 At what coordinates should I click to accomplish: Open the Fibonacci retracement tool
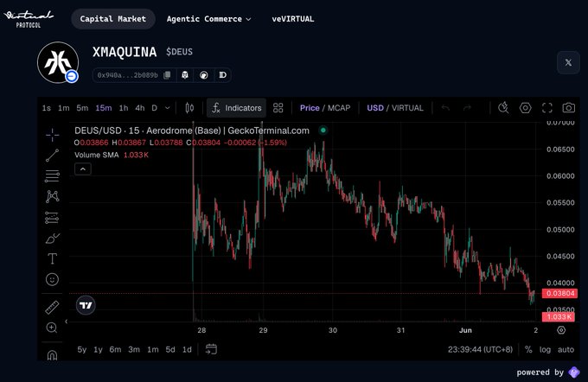[52, 175]
